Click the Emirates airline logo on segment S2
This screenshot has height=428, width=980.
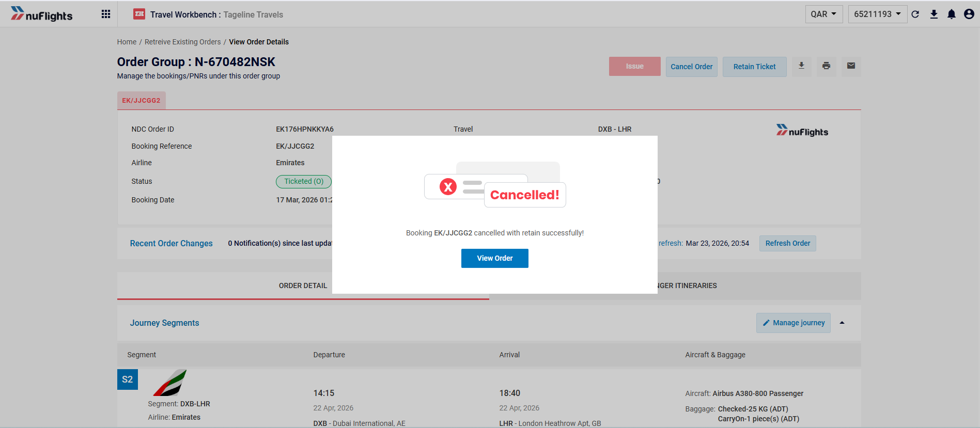tap(170, 383)
